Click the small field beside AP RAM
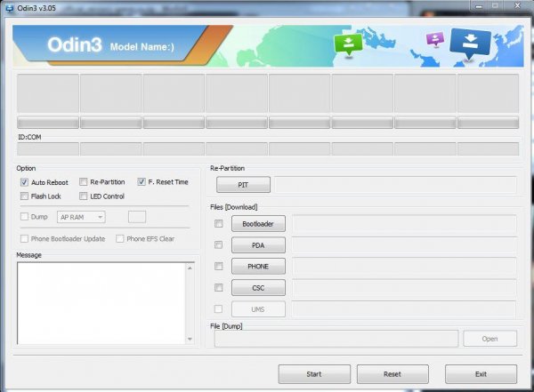This screenshot has width=534, height=392. (x=137, y=217)
